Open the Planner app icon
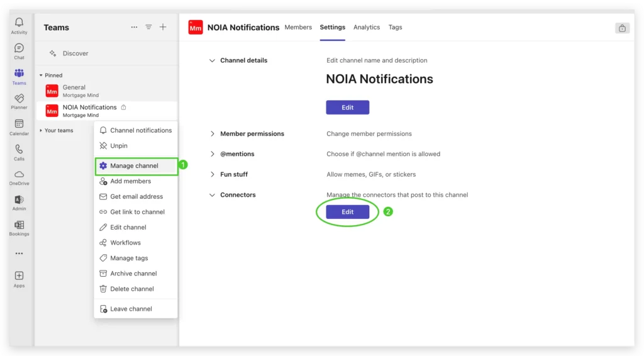Viewport: 644px width, 356px height. (19, 99)
